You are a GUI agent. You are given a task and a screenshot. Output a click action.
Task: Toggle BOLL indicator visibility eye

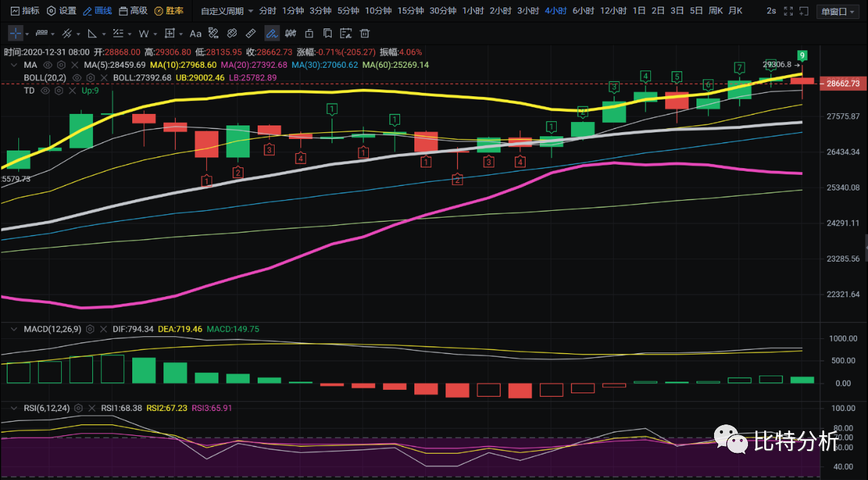[77, 77]
